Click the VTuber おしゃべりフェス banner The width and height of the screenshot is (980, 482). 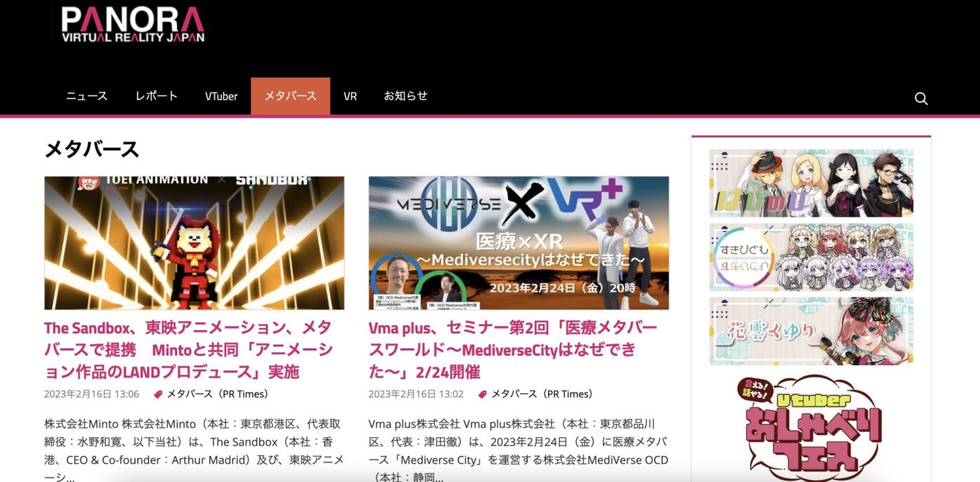[811, 427]
